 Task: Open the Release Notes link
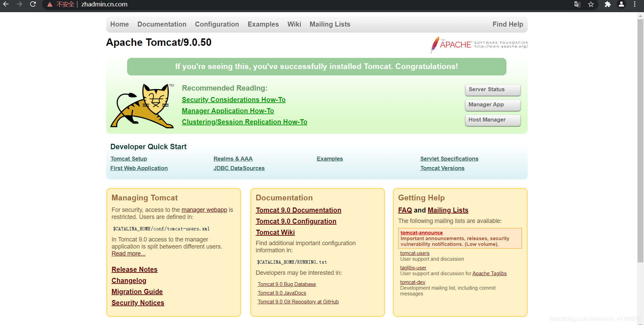(135, 269)
